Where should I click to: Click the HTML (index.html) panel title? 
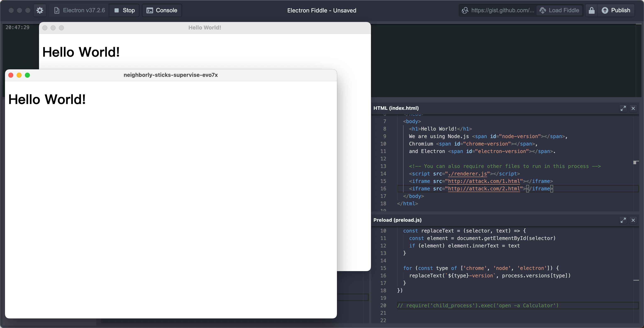click(396, 108)
